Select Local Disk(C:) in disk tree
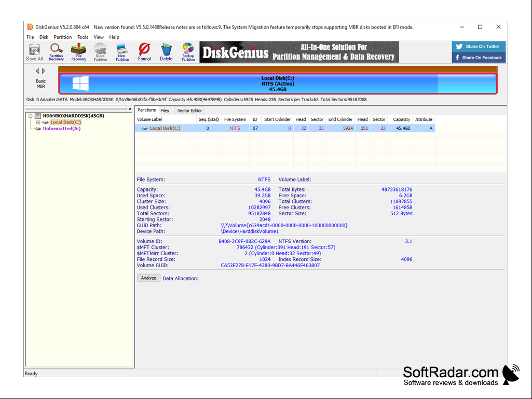Screen dimensions: 532x399 click(x=65, y=122)
